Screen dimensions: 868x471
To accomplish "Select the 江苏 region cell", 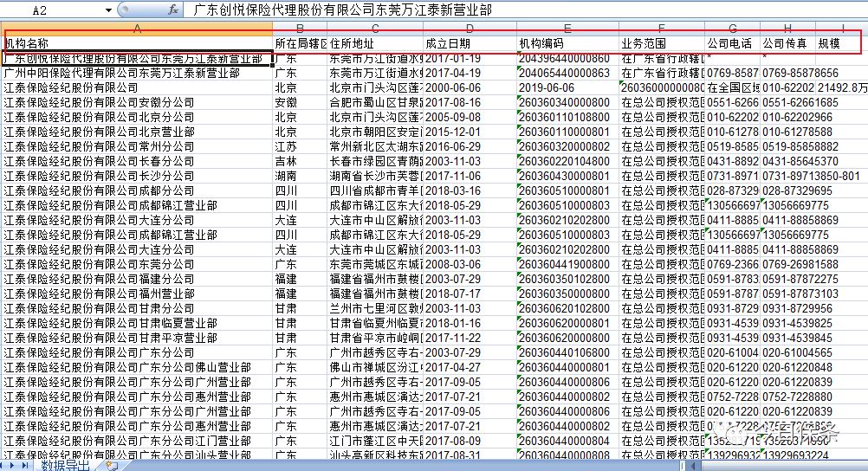I will click(300, 146).
